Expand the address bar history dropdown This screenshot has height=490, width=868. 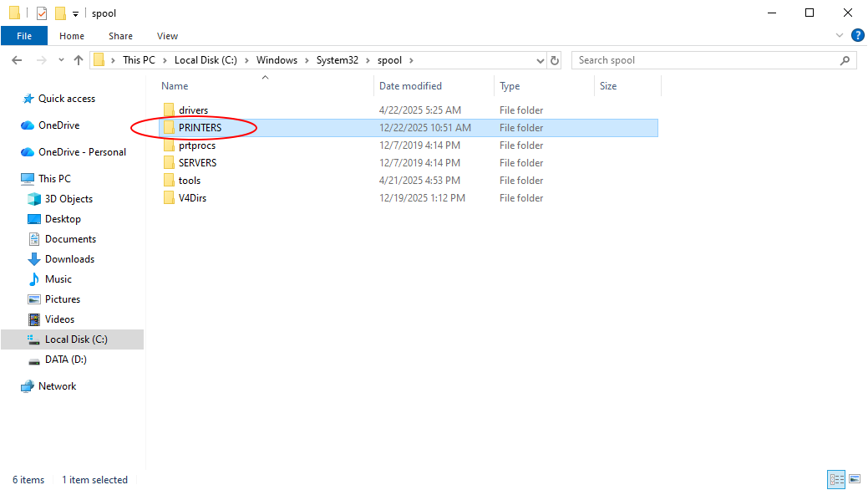point(540,60)
